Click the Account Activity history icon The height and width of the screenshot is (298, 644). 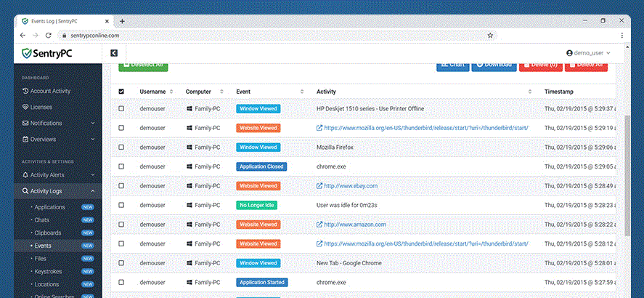(25, 91)
